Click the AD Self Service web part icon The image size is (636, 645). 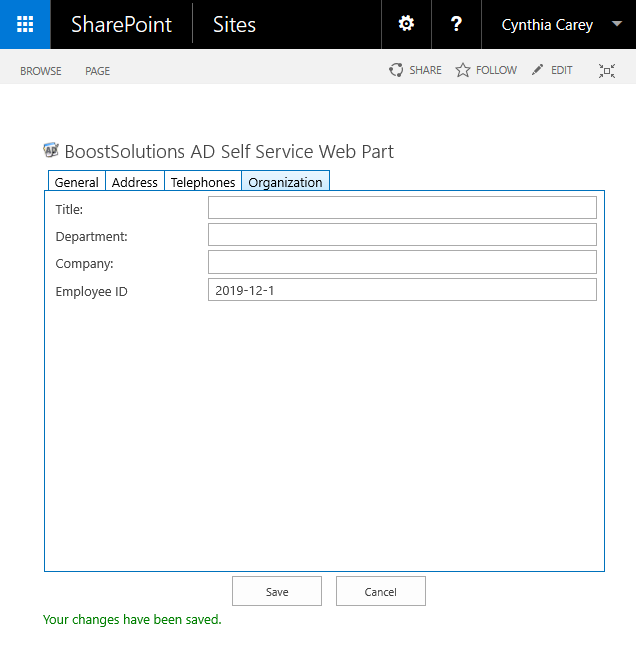[51, 150]
